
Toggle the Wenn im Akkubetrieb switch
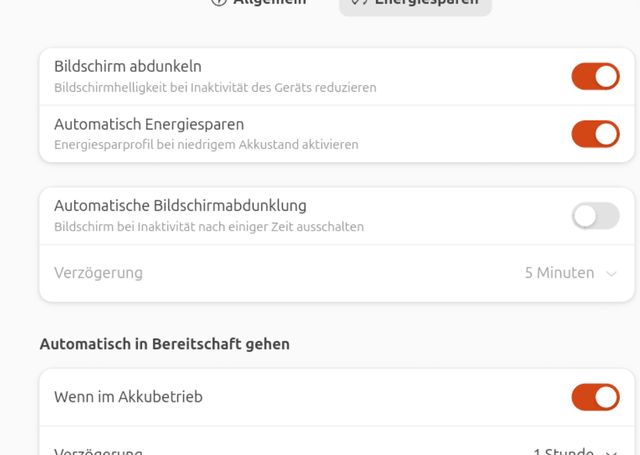click(595, 397)
